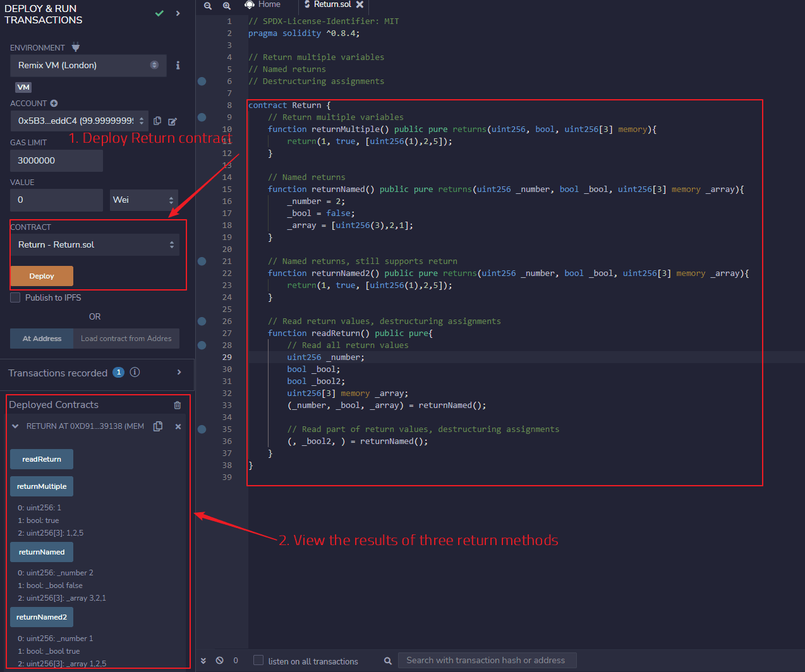Collapse the deployed RETURN contract instance
This screenshot has height=672, width=805.
pyautogui.click(x=15, y=426)
